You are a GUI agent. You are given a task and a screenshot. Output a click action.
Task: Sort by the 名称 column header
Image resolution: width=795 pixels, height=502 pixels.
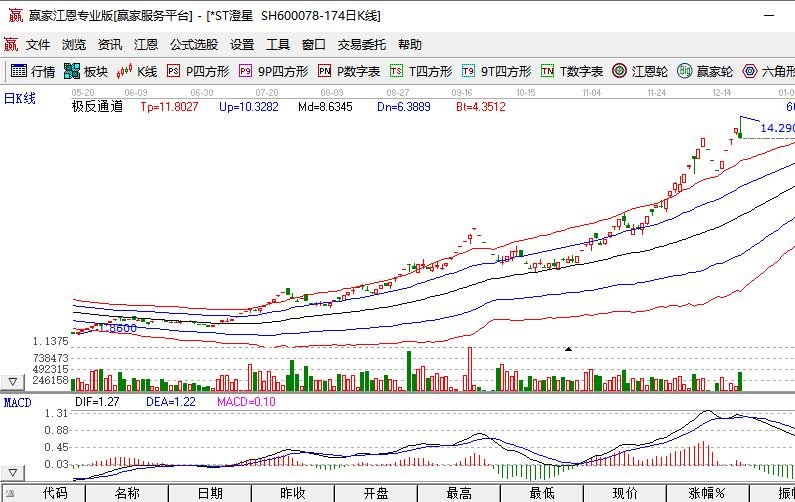point(127,493)
